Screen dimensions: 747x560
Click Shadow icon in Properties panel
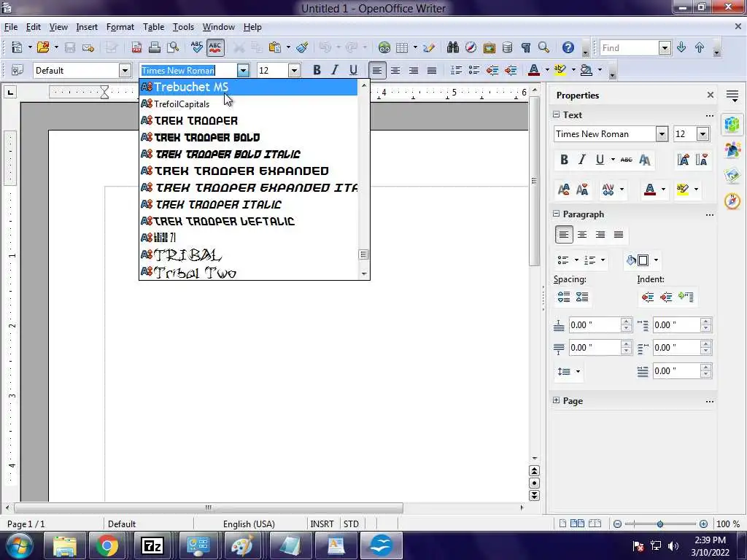645,160
